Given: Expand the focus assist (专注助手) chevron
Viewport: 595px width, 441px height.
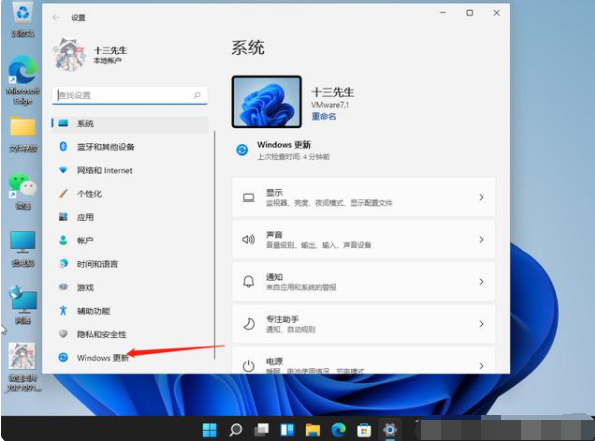Looking at the screenshot, I should [481, 324].
